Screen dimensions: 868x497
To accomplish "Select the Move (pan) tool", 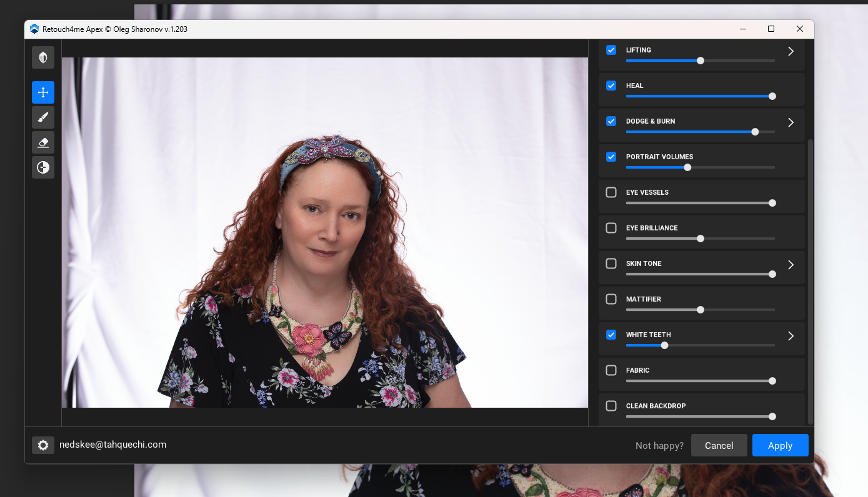I will coord(43,92).
